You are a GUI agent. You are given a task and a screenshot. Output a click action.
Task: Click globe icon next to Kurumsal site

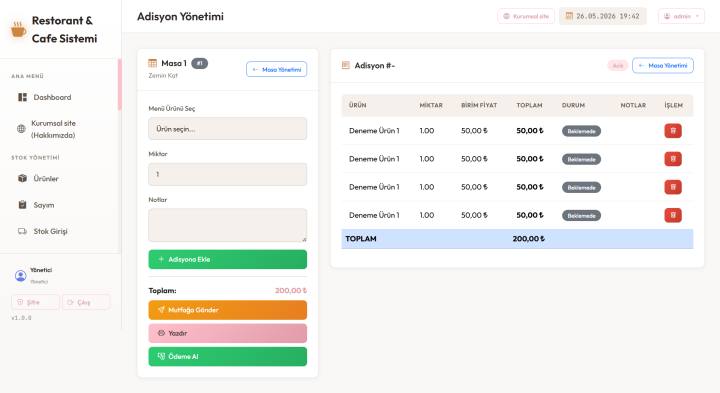pos(21,129)
